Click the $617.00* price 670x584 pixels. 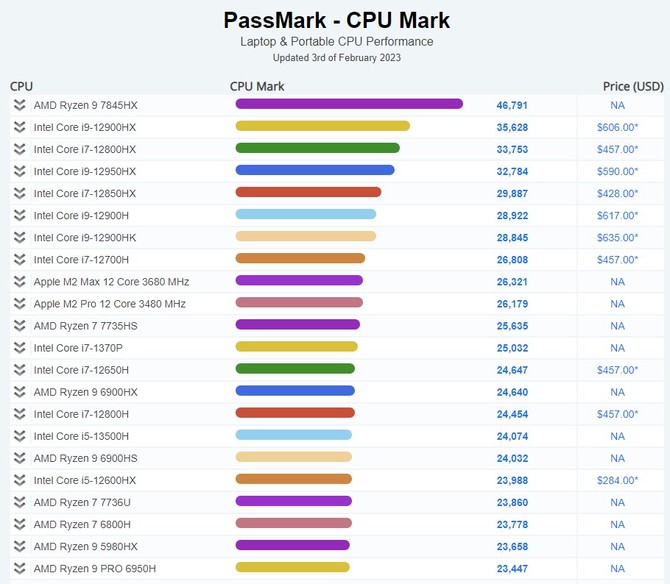[x=617, y=216]
